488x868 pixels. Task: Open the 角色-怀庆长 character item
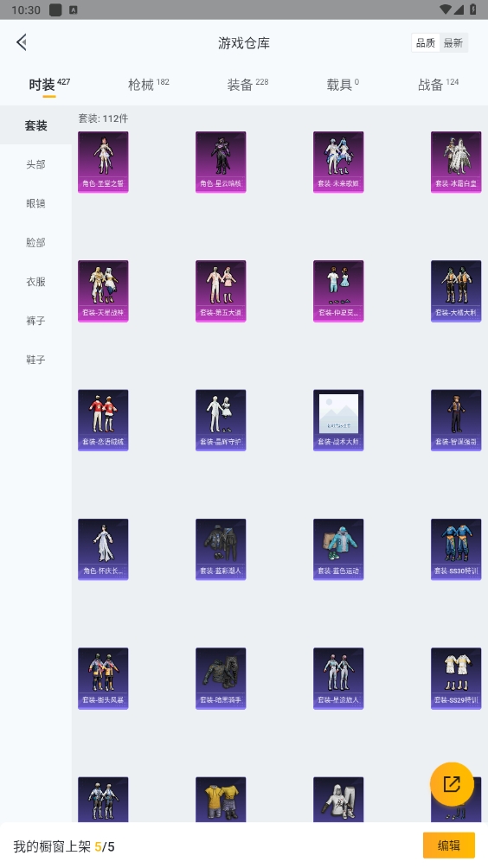coord(103,549)
